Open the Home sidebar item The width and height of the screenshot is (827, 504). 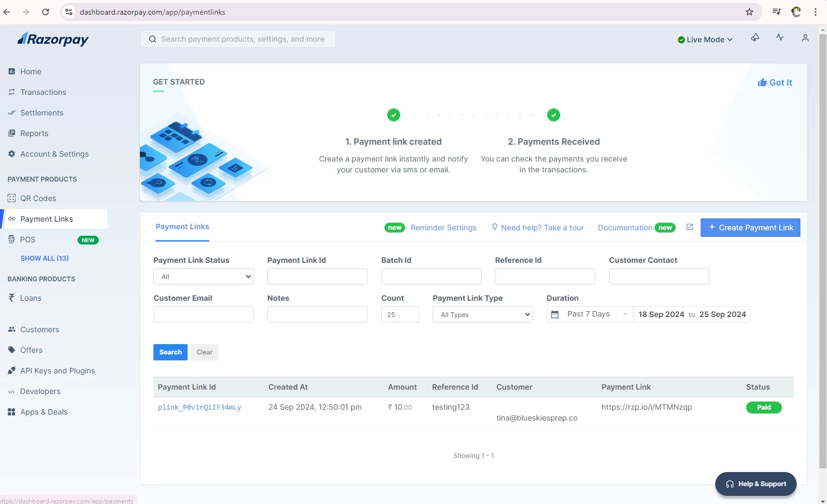pyautogui.click(x=31, y=72)
